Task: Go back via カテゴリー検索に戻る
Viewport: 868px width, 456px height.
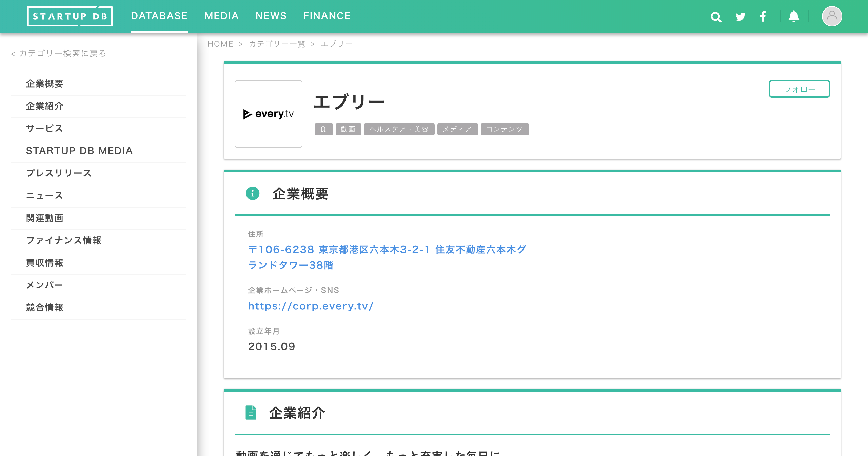Action: tap(59, 53)
